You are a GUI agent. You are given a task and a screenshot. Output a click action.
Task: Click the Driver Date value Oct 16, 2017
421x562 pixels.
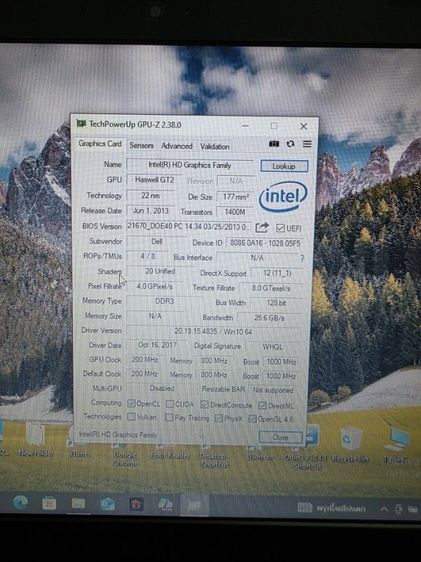tap(157, 345)
